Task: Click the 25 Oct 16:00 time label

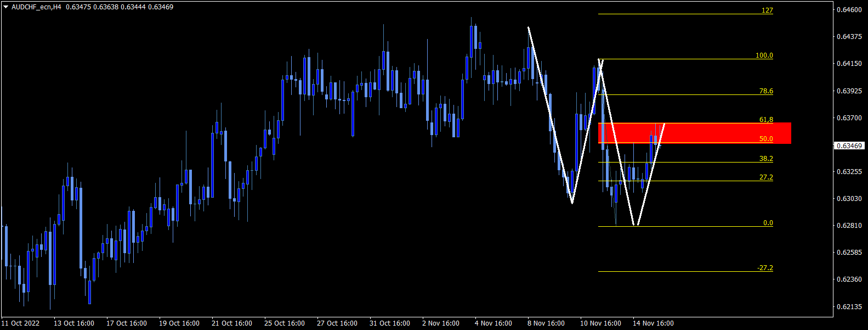Action: click(x=285, y=323)
